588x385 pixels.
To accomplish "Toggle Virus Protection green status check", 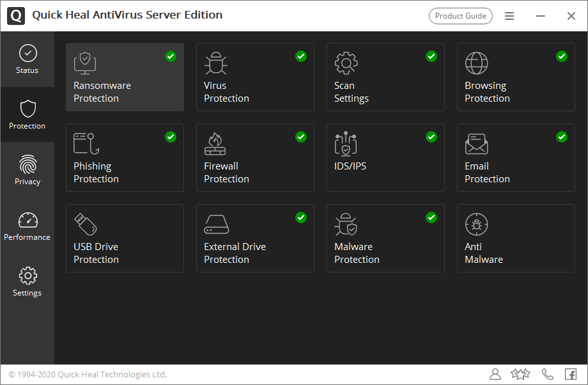I will [x=301, y=56].
